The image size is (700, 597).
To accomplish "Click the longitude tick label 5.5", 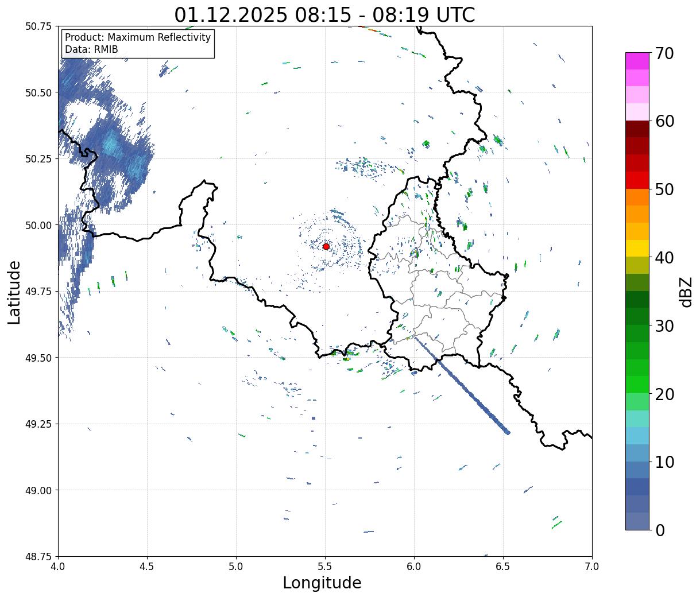I will click(325, 567).
